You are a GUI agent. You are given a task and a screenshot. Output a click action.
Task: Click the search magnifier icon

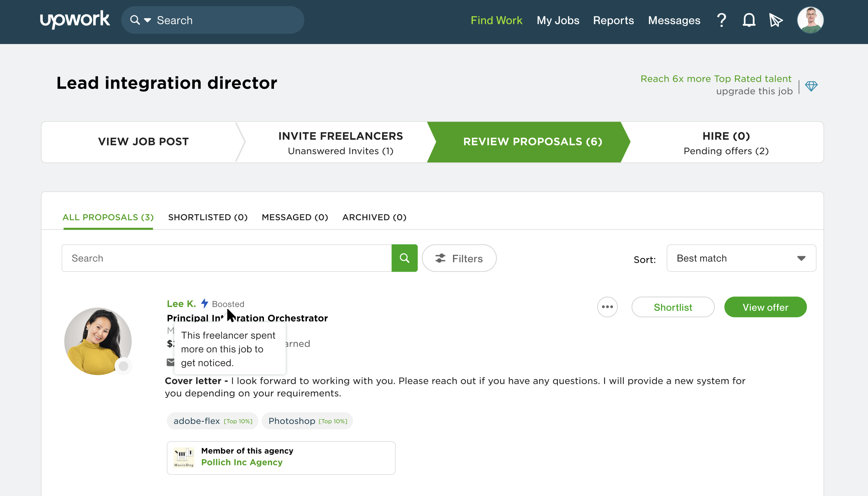405,258
